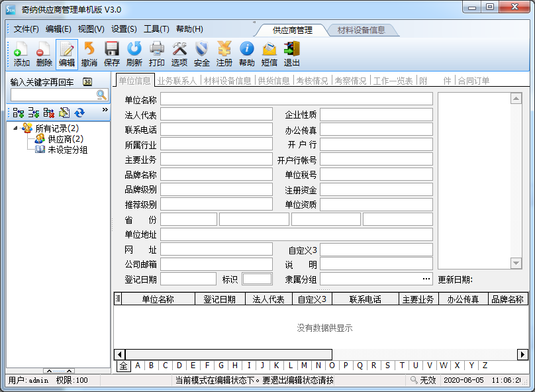The width and height of the screenshot is (535, 392).
Task: Select the 单位信息 tab
Action: [135, 81]
